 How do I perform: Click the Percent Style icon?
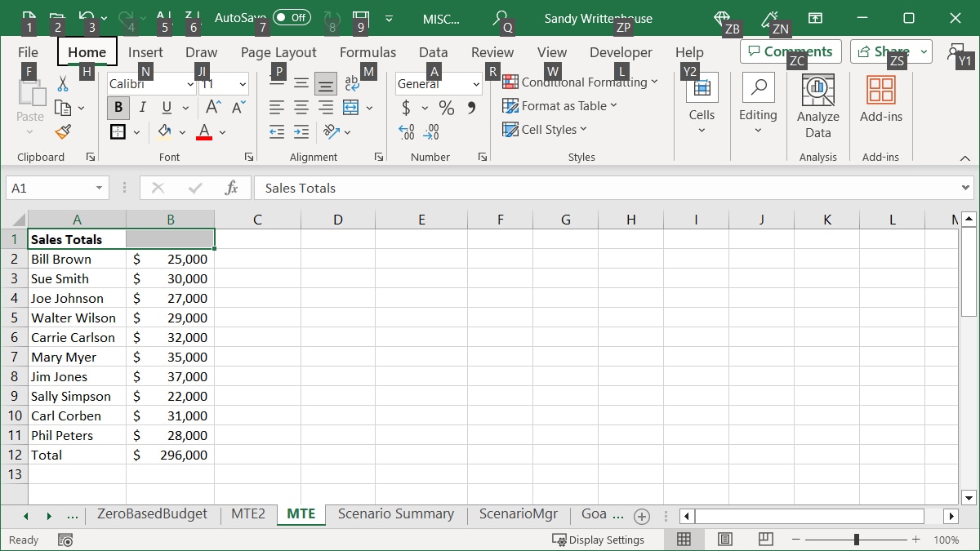pyautogui.click(x=446, y=107)
